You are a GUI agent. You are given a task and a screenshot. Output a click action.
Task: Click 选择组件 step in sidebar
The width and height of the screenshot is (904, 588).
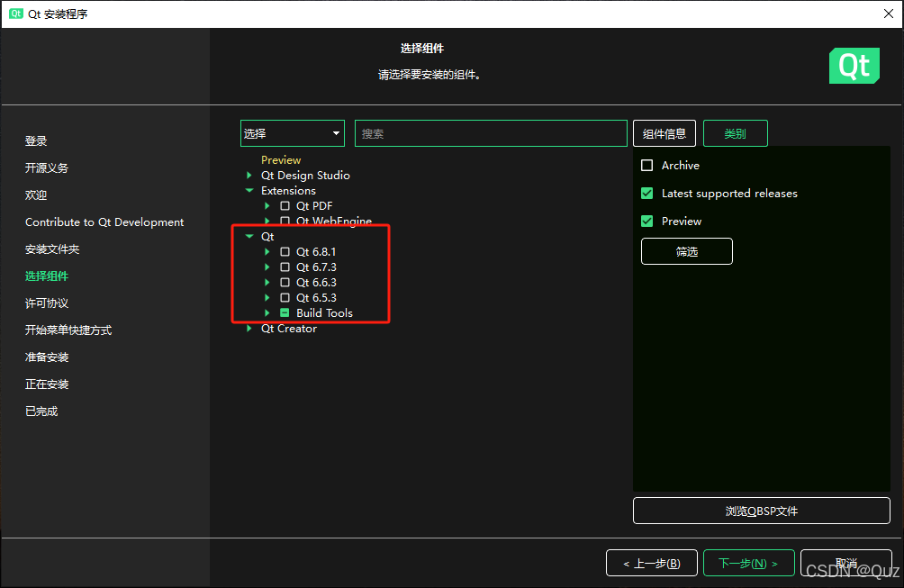click(x=47, y=276)
